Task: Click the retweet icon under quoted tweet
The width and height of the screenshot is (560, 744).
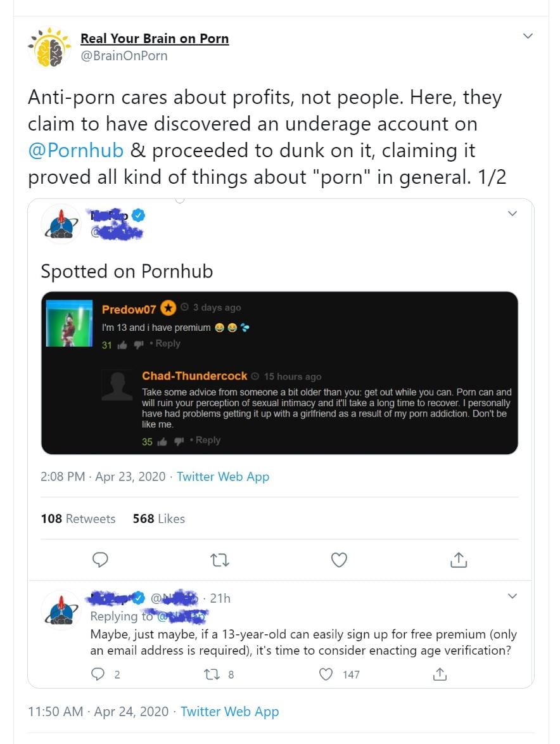Action: 220,560
